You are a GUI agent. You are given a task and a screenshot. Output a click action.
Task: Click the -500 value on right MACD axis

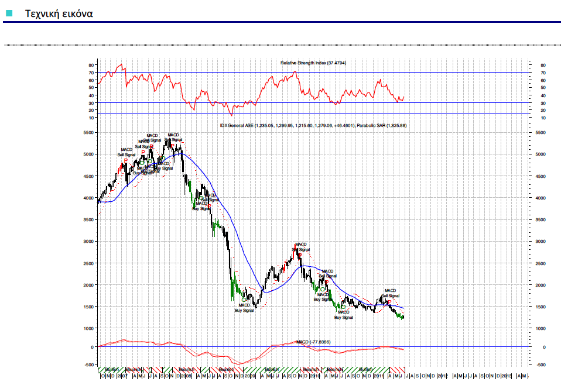[x=541, y=365]
